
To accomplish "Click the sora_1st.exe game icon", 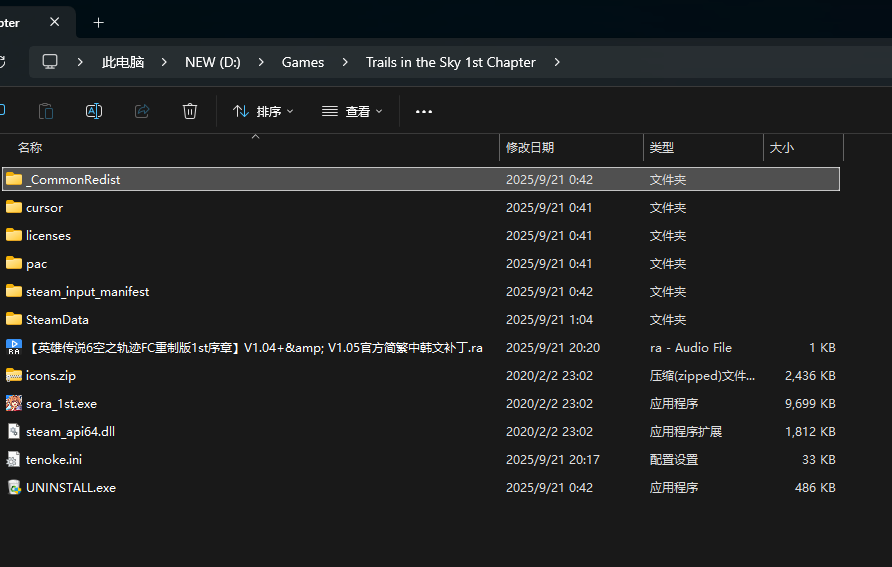I will [14, 403].
